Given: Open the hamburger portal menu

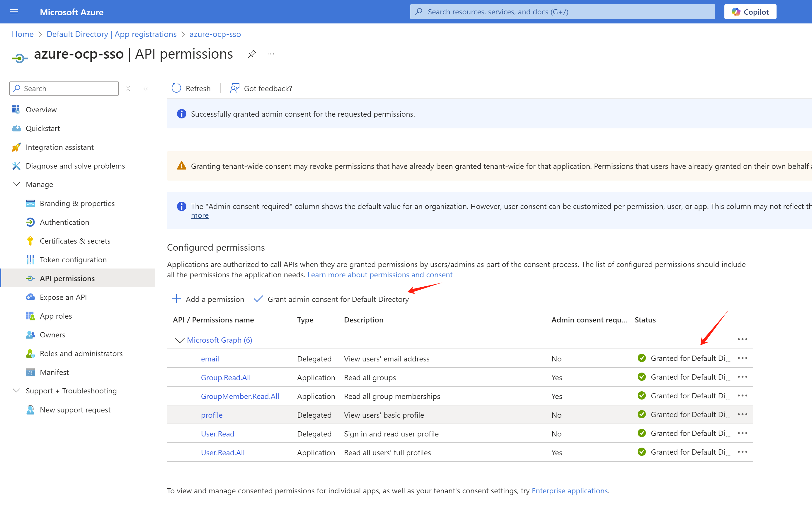Looking at the screenshot, I should pos(14,12).
